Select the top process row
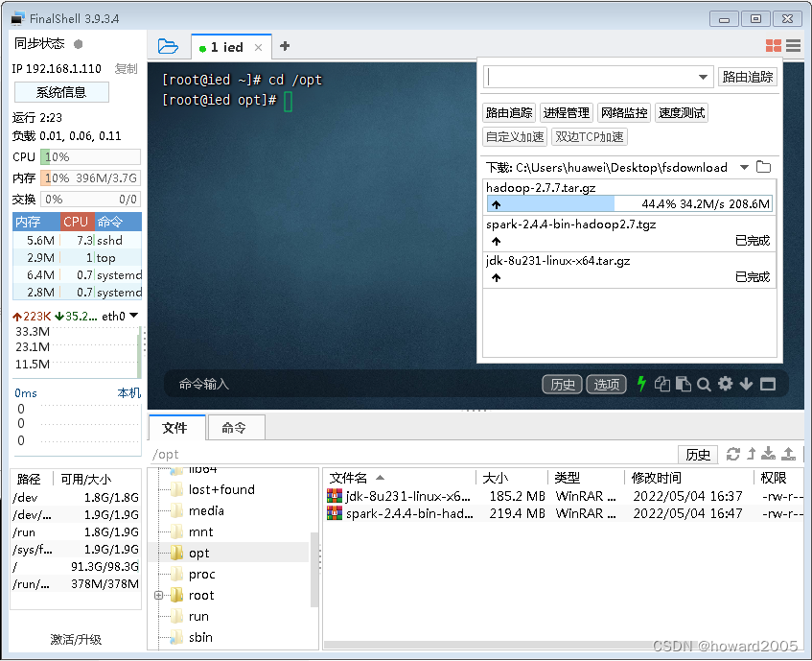The width and height of the screenshot is (812, 661). tap(77, 257)
